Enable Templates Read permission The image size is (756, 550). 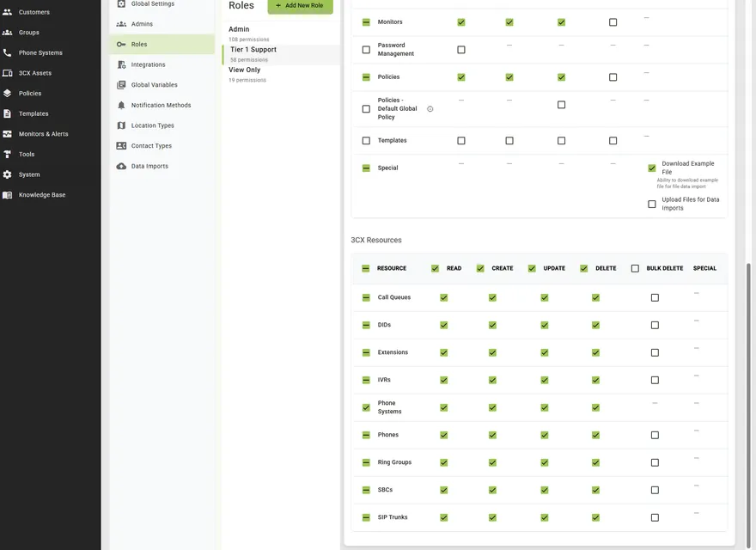pos(461,140)
